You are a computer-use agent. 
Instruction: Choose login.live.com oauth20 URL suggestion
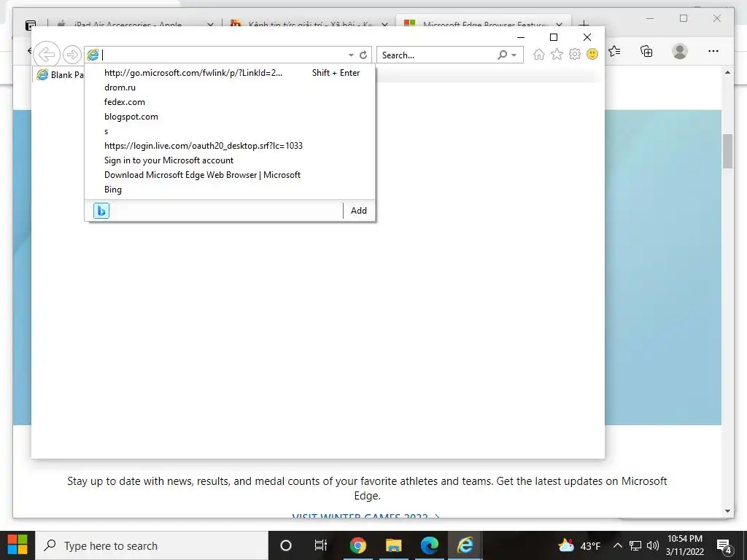click(230, 146)
